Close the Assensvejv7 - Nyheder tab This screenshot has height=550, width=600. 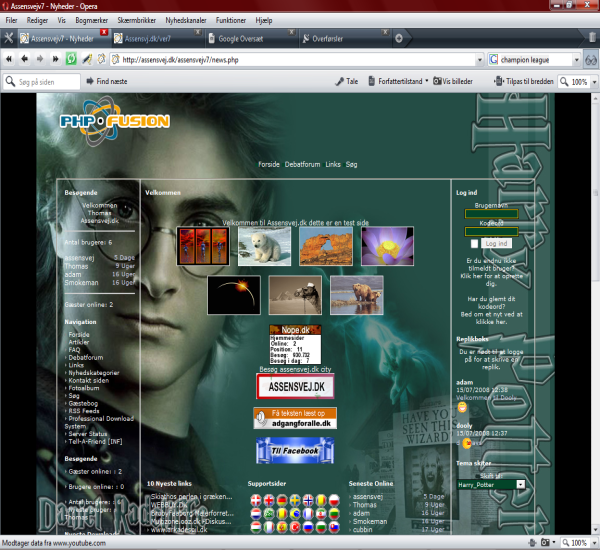[x=104, y=32]
